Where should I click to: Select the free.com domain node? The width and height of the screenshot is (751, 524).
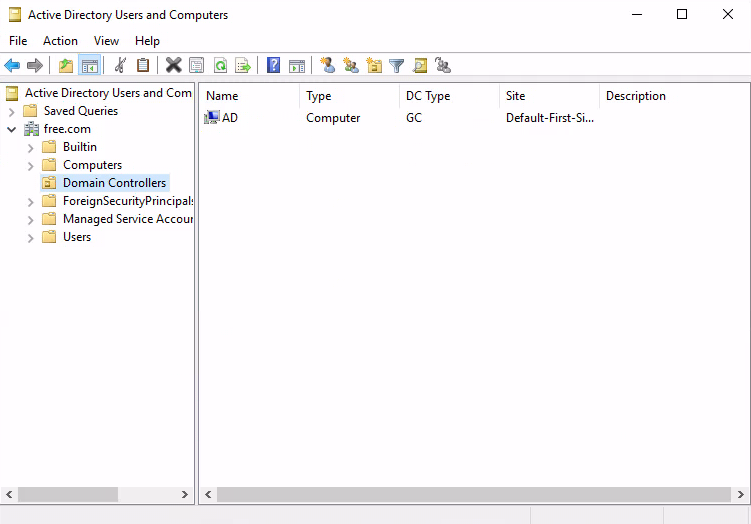click(67, 129)
